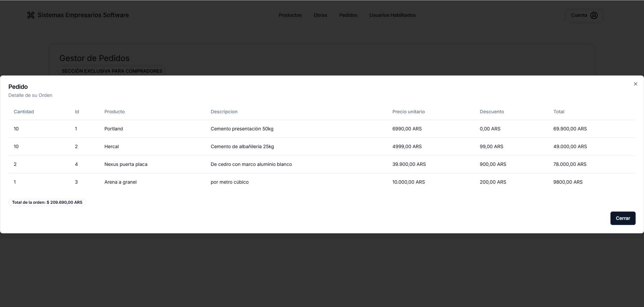This screenshot has width=644, height=307.
Task: Open the Productos menu item
Action: pyautogui.click(x=290, y=15)
